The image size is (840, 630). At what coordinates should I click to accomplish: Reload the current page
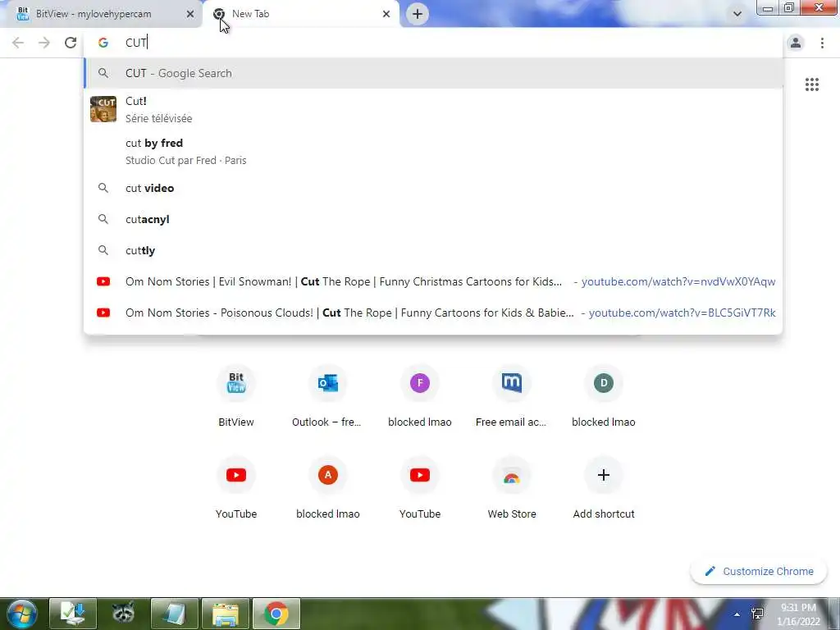click(71, 43)
